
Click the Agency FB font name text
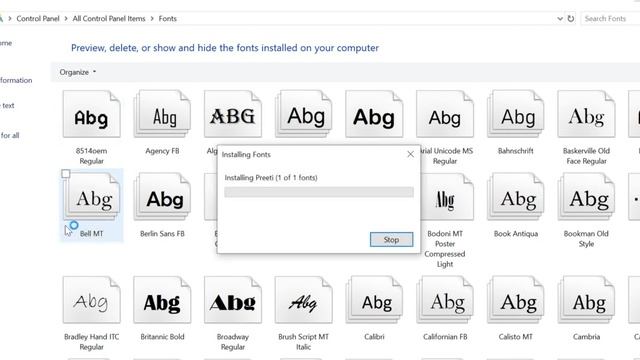click(x=162, y=151)
